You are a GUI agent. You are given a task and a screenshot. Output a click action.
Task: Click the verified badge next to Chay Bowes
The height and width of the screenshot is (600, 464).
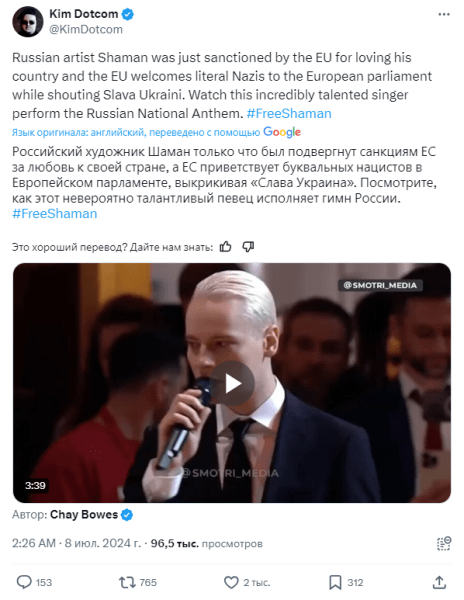point(127,515)
